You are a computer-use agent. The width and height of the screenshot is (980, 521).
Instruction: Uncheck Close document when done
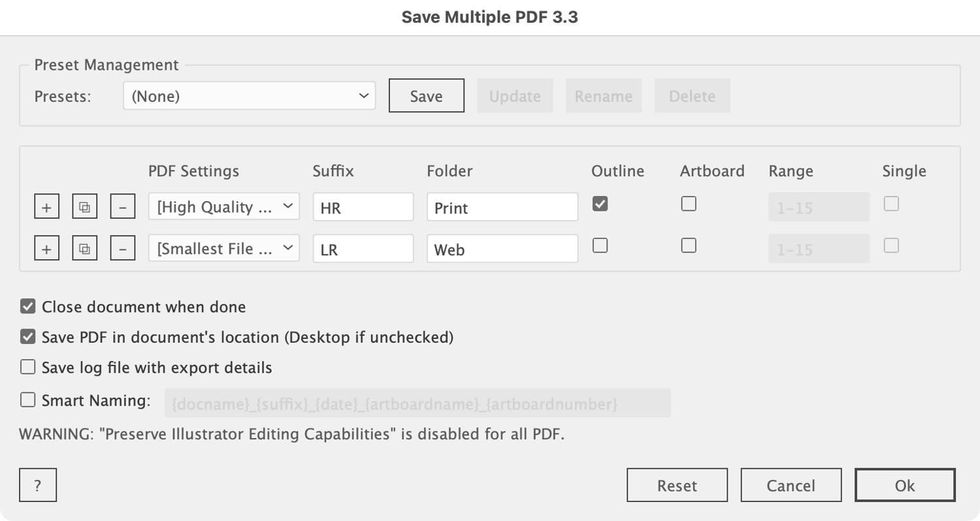pos(27,307)
